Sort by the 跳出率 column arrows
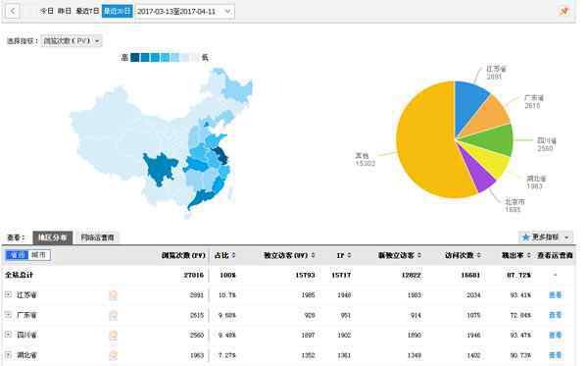Image resolution: width=588 pixels, height=366 pixels. point(529,255)
